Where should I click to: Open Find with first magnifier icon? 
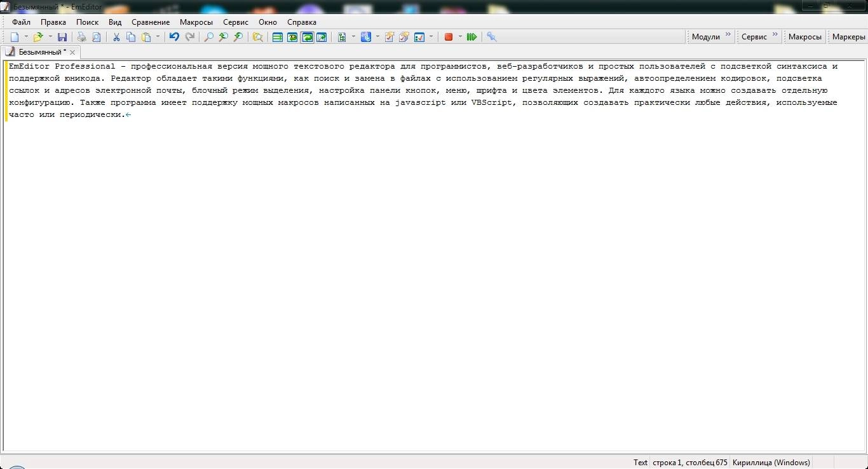208,37
